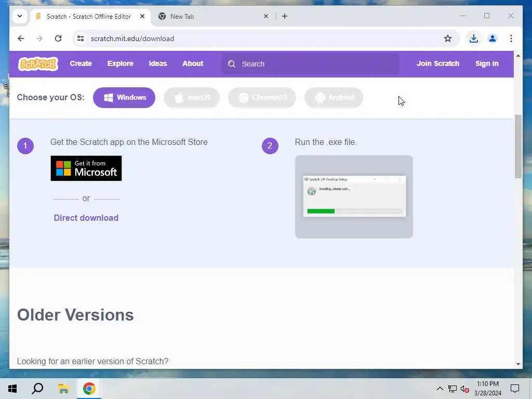
Task: Click 'Looking for an earlier version of Scratch?'
Action: coord(92,361)
